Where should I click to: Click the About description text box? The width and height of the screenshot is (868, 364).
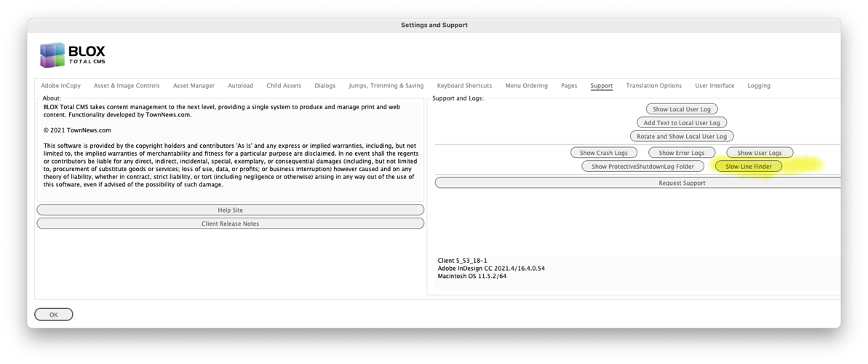click(231, 151)
